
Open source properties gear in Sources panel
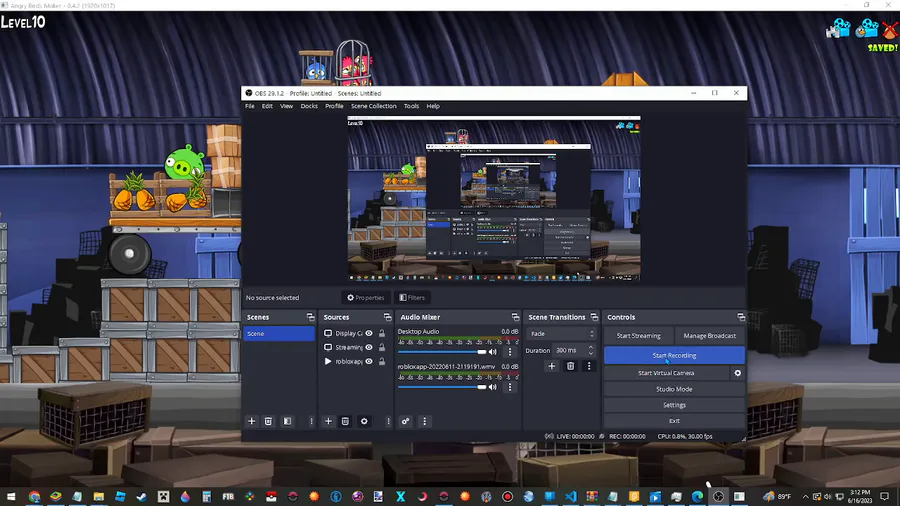click(364, 421)
